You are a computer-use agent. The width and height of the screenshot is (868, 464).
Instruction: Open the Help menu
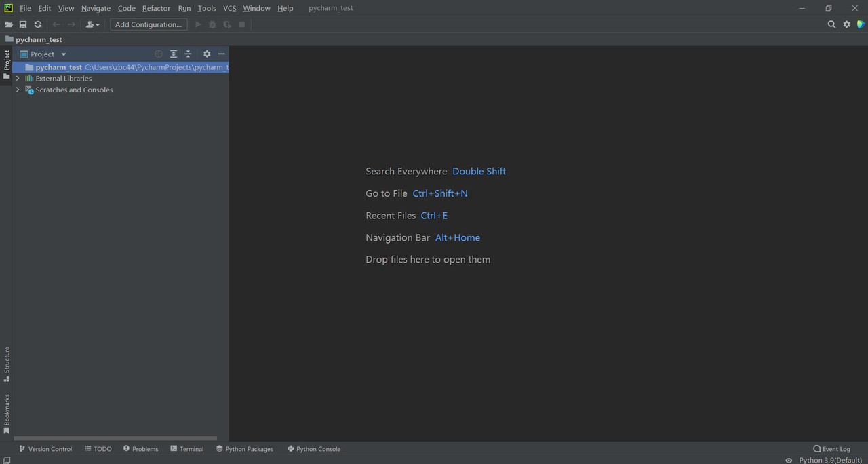click(x=285, y=8)
